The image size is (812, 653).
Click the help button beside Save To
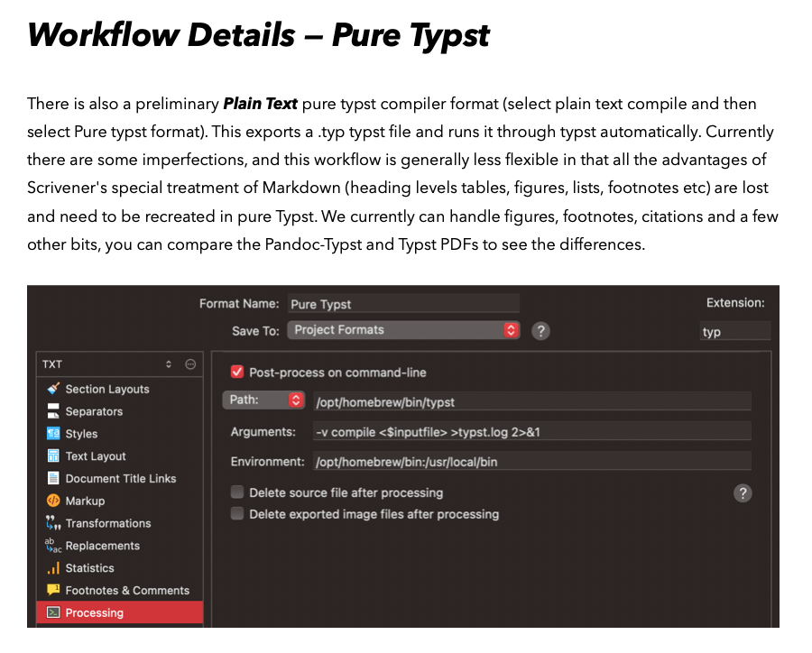click(x=540, y=331)
